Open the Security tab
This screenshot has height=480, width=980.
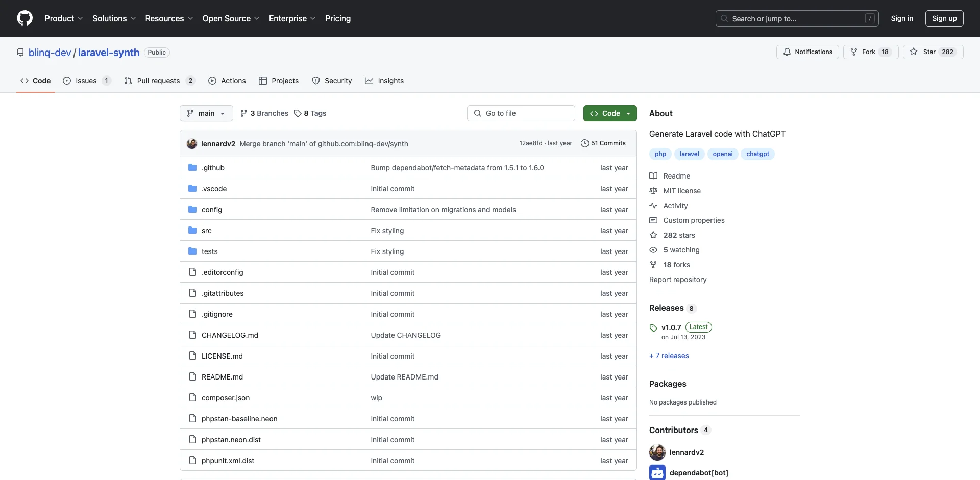332,81
